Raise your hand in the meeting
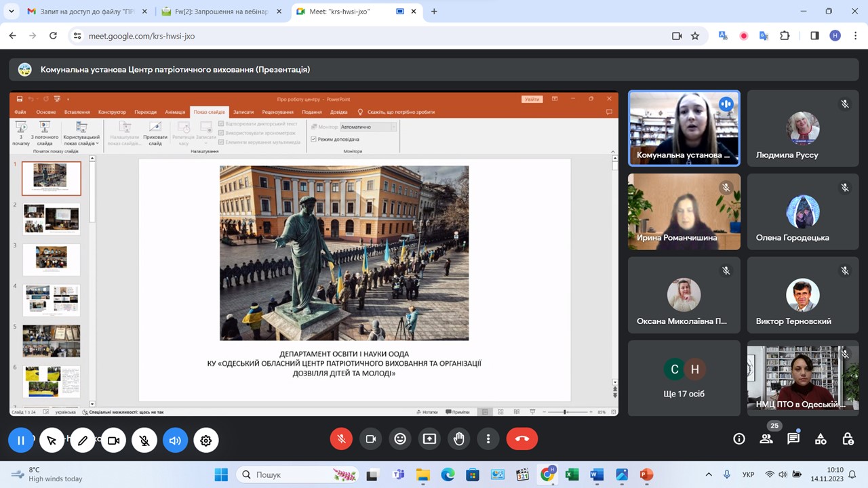Viewport: 868px width, 488px height. 459,439
